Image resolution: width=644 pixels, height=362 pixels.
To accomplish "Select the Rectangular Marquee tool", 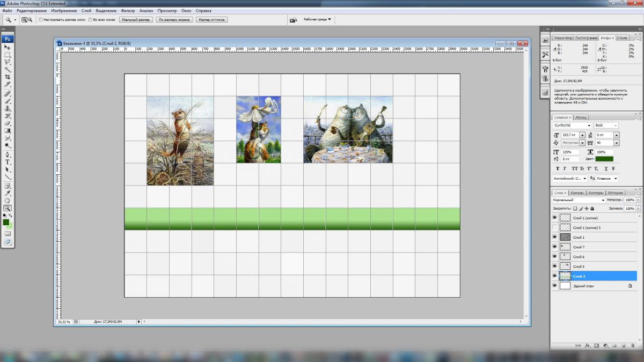I will (8, 55).
